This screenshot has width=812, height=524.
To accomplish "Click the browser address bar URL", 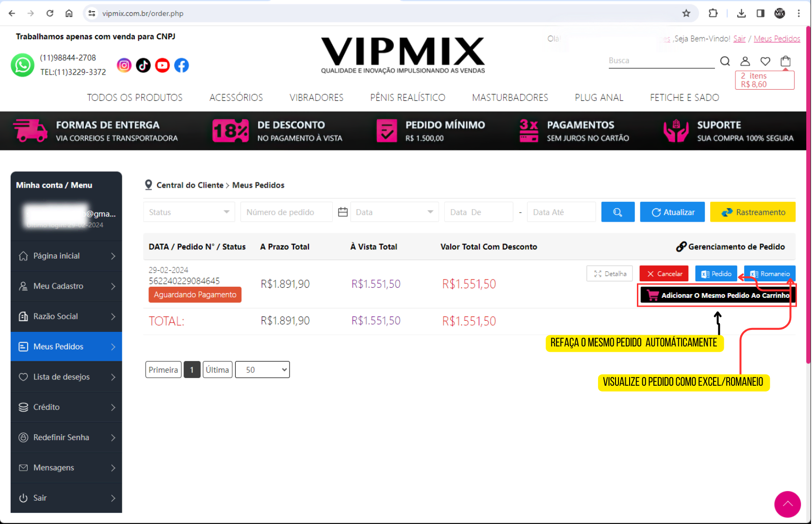I will coord(143,13).
